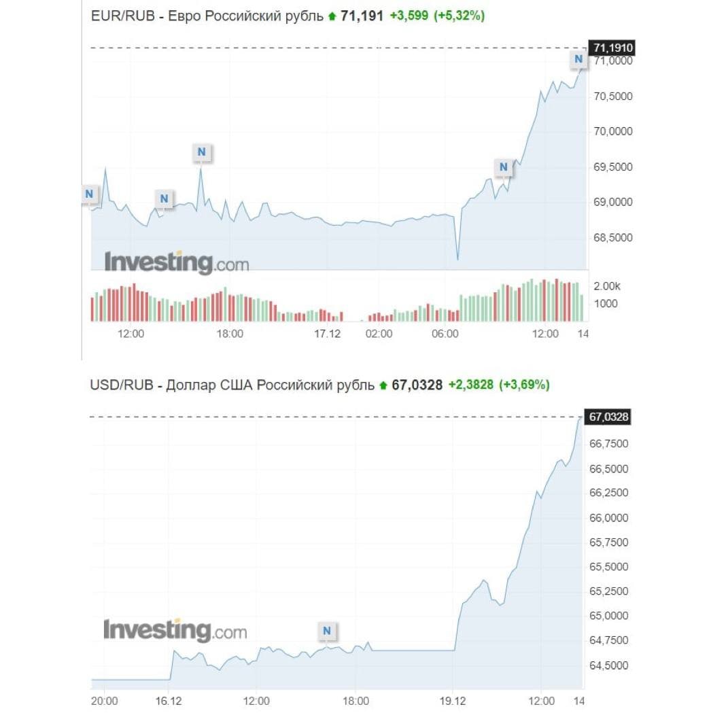
Task: Click the 71,1910 current price label
Action: tap(613, 48)
